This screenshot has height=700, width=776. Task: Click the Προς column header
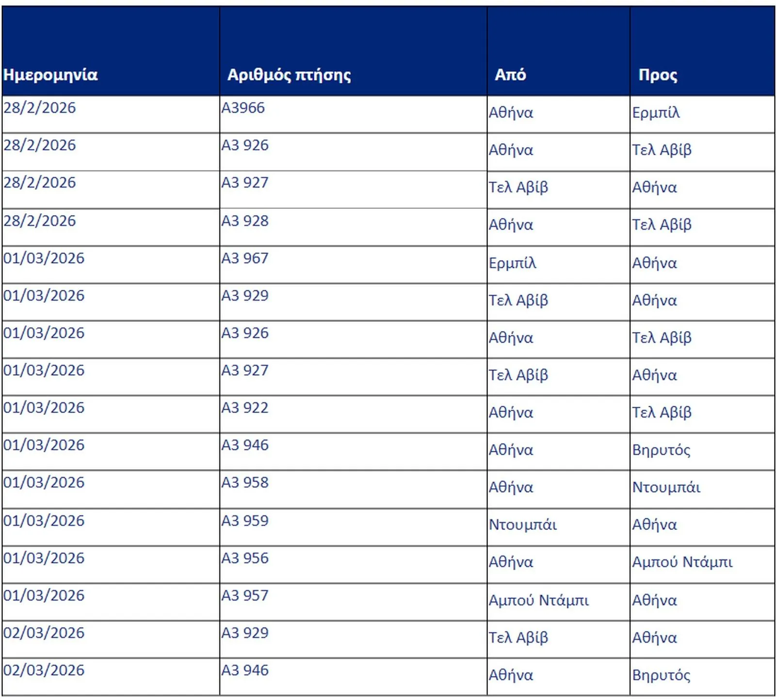[658, 75]
